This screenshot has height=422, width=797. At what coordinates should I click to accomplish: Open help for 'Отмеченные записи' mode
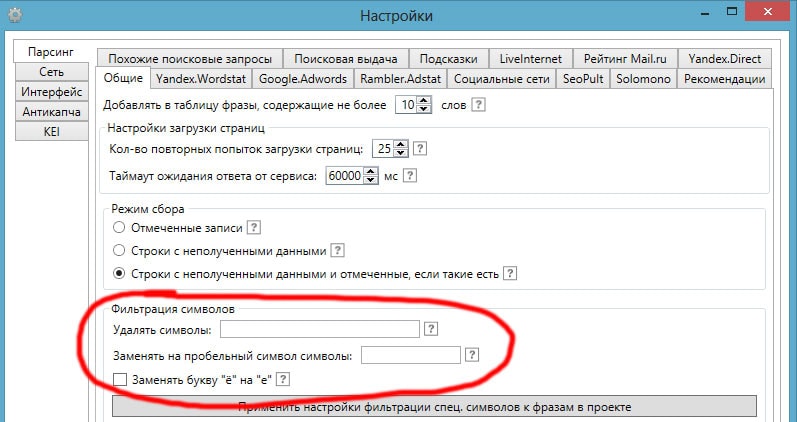254,227
